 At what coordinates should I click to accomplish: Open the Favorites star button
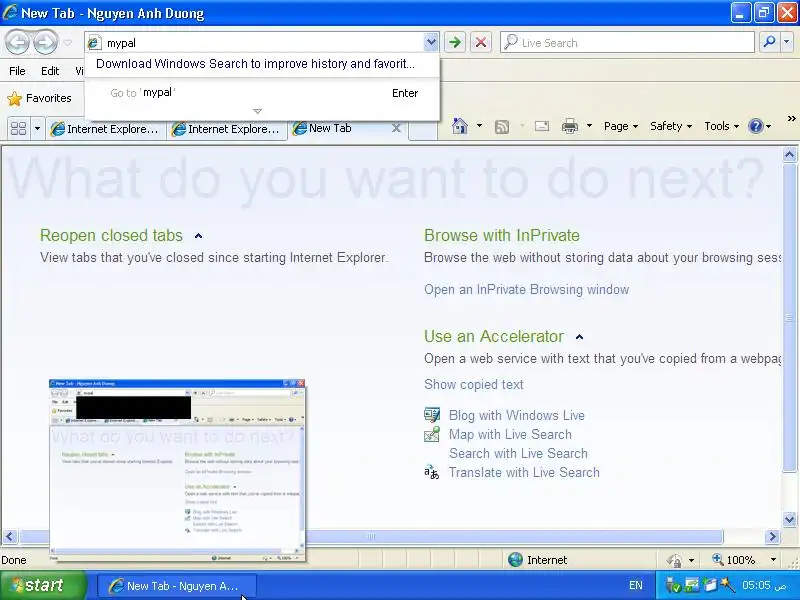coord(39,98)
